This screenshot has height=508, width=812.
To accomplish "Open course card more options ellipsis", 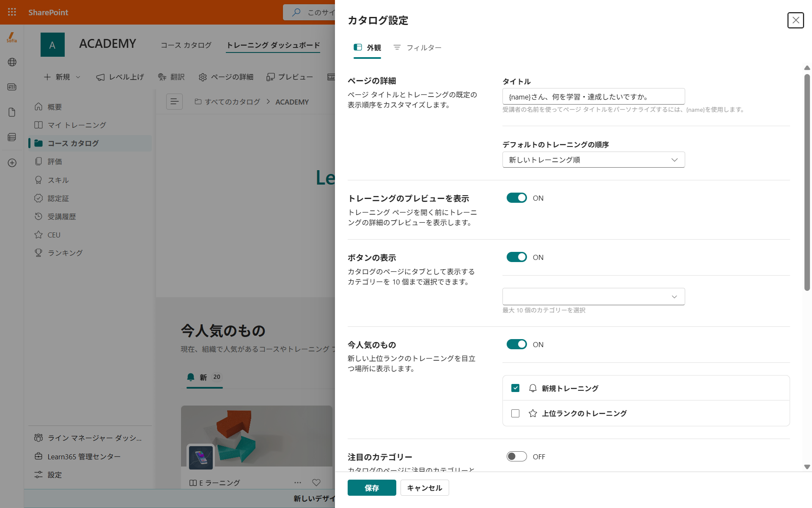I will click(298, 482).
